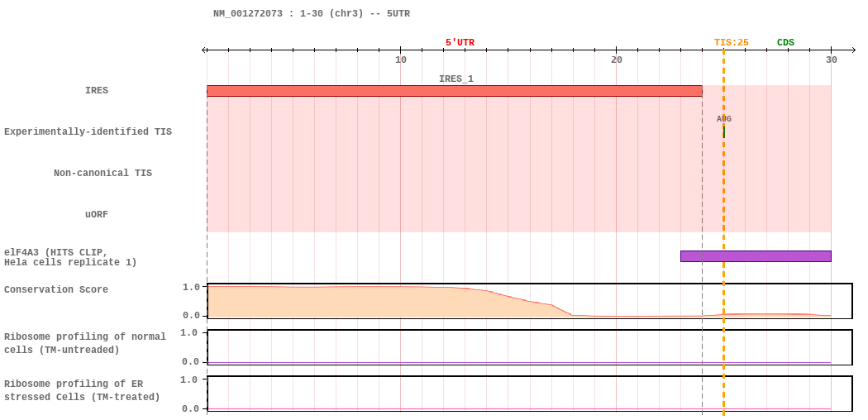The height and width of the screenshot is (420, 868).
Task: Click the Non-canonical TIS track label
Action: pos(103,173)
